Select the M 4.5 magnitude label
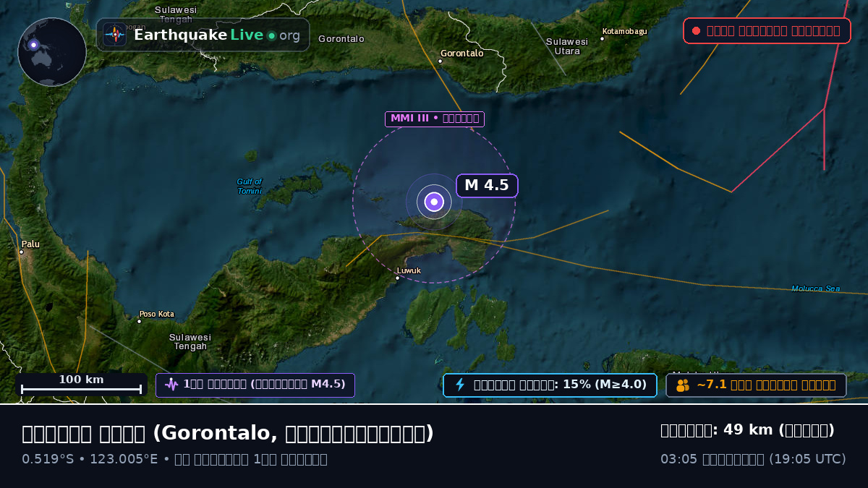The width and height of the screenshot is (868, 488). 487,186
